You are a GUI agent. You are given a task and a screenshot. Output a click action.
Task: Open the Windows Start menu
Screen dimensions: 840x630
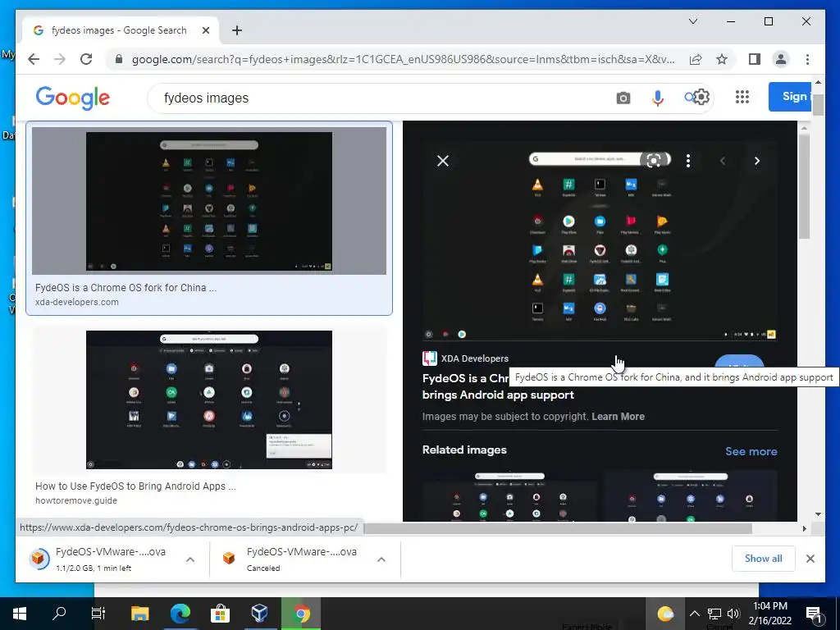coord(20,614)
